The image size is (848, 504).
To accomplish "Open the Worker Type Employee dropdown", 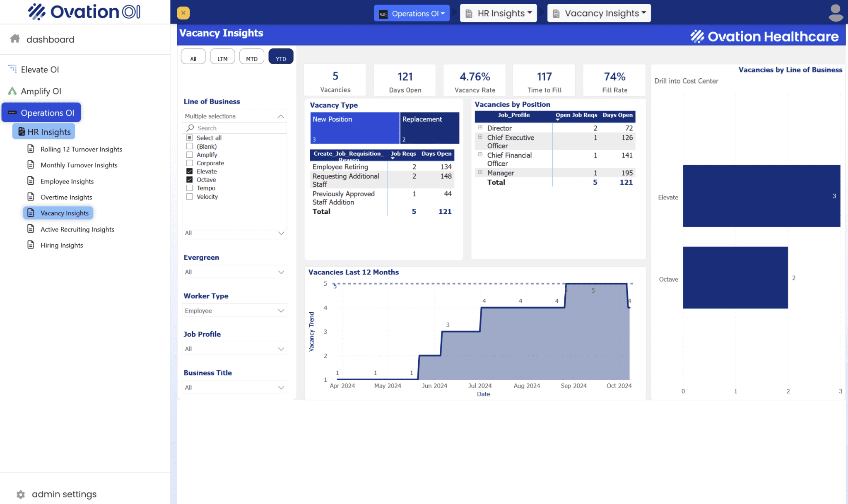I will 234,310.
